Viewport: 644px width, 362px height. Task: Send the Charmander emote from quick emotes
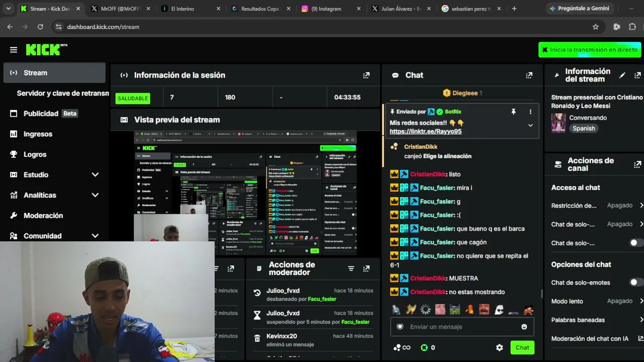click(x=469, y=310)
